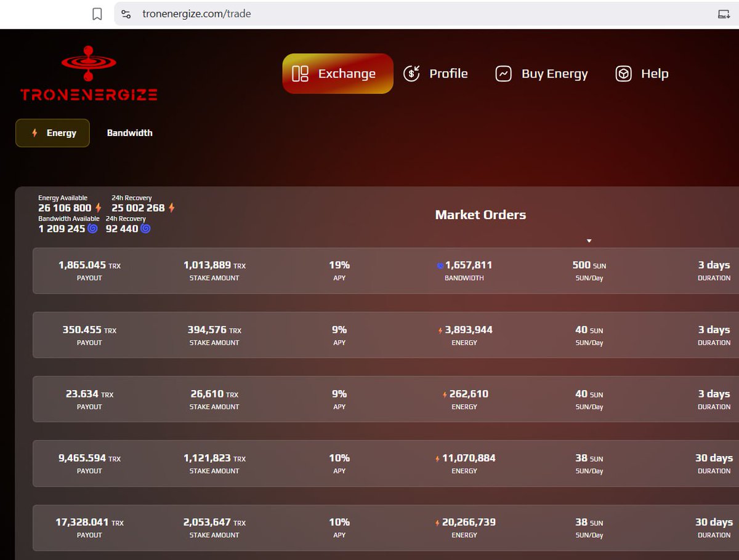Click the 19% APY value
The height and width of the screenshot is (560, 739).
click(339, 265)
